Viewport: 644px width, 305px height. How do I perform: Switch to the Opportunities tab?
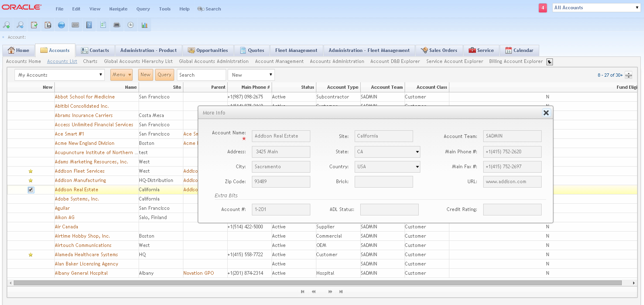(208, 50)
